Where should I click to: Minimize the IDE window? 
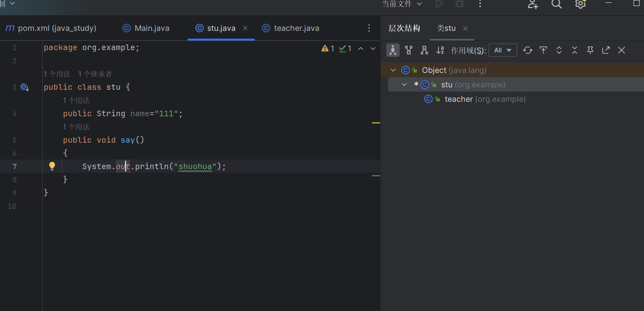[x=608, y=3]
